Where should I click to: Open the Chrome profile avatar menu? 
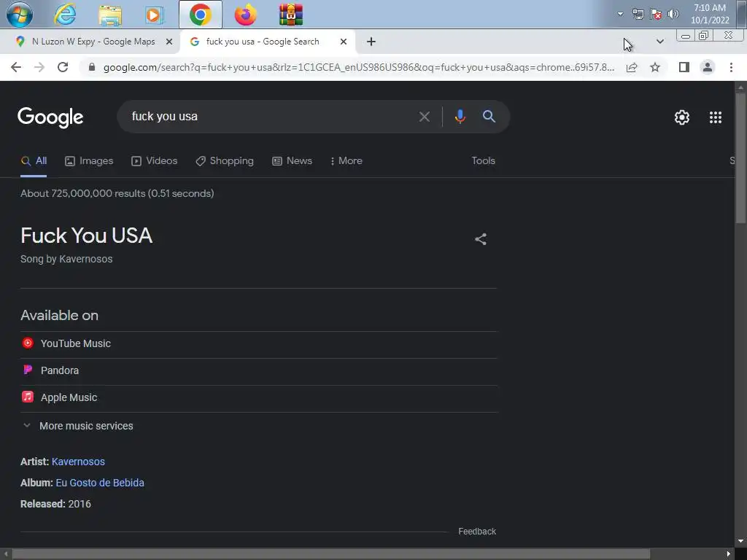point(708,67)
